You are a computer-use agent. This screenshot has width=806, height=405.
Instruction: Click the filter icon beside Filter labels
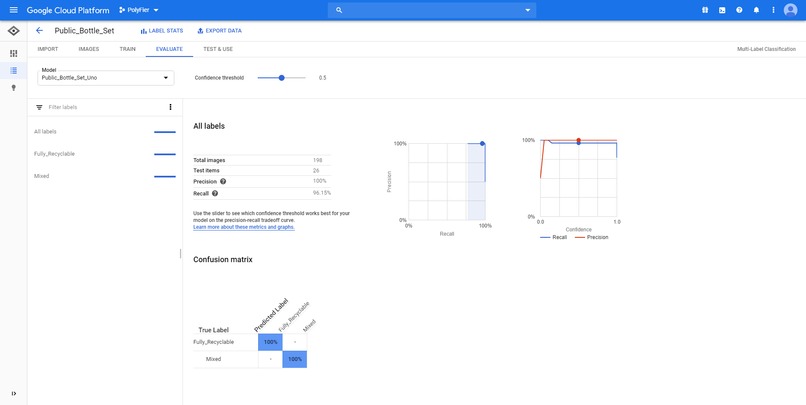coord(39,107)
